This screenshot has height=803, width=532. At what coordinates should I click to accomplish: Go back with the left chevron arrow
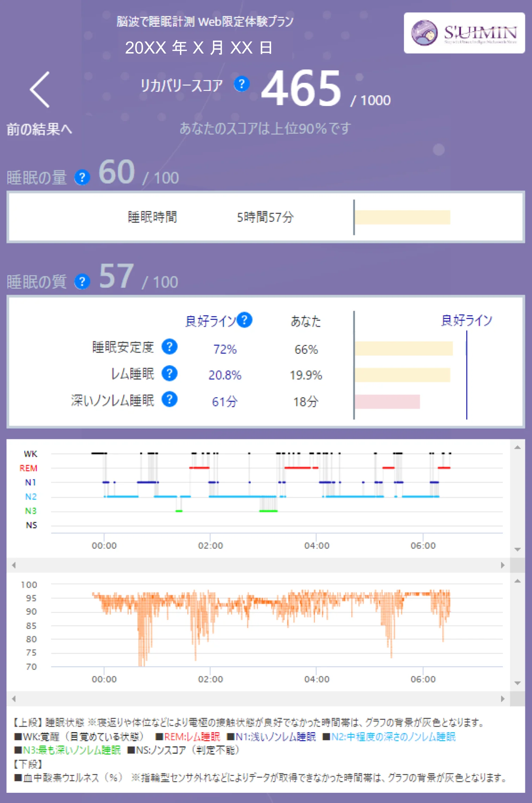coord(39,89)
